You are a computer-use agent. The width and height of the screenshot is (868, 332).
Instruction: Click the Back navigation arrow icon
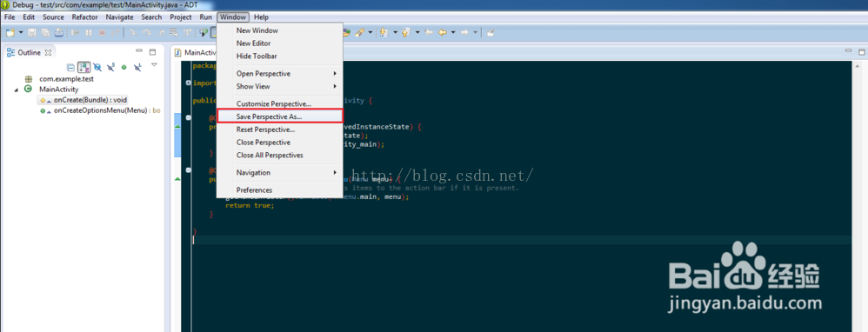point(443,33)
